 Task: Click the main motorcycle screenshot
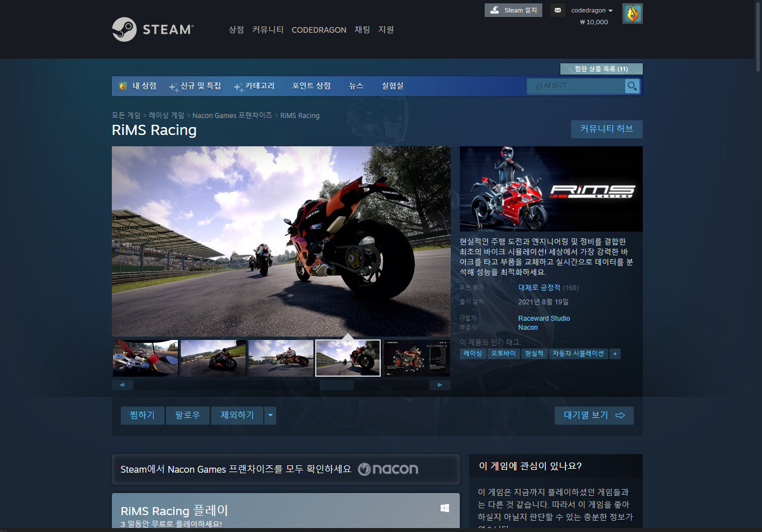tap(281, 242)
